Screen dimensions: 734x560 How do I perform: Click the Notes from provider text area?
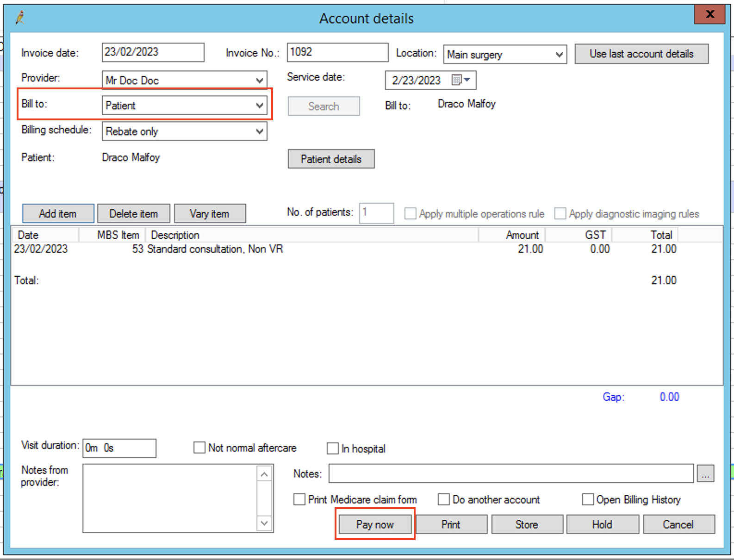pos(170,498)
